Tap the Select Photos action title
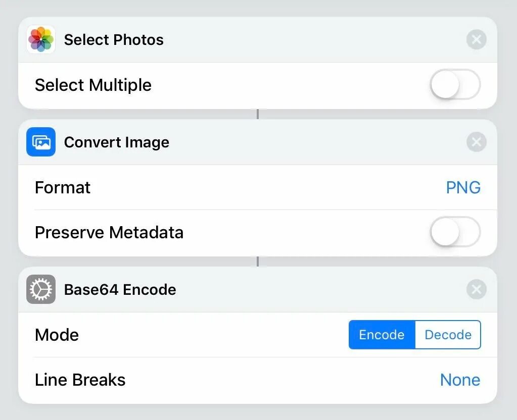The image size is (517, 420). (x=114, y=40)
